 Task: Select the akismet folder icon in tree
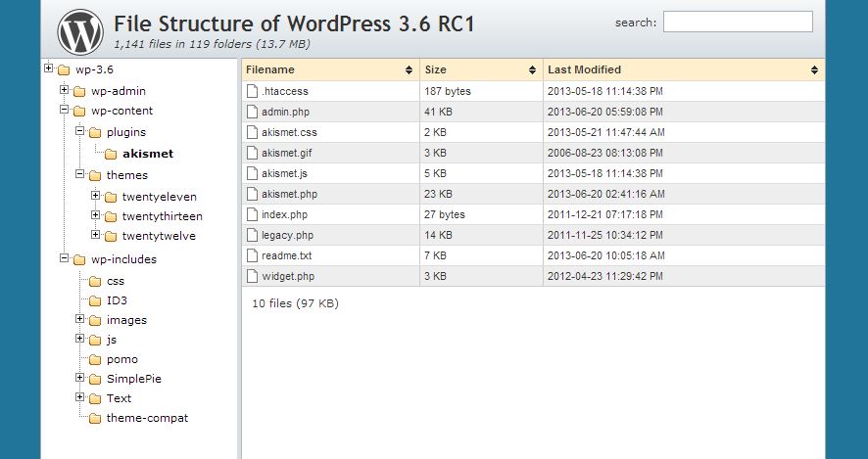pos(111,155)
